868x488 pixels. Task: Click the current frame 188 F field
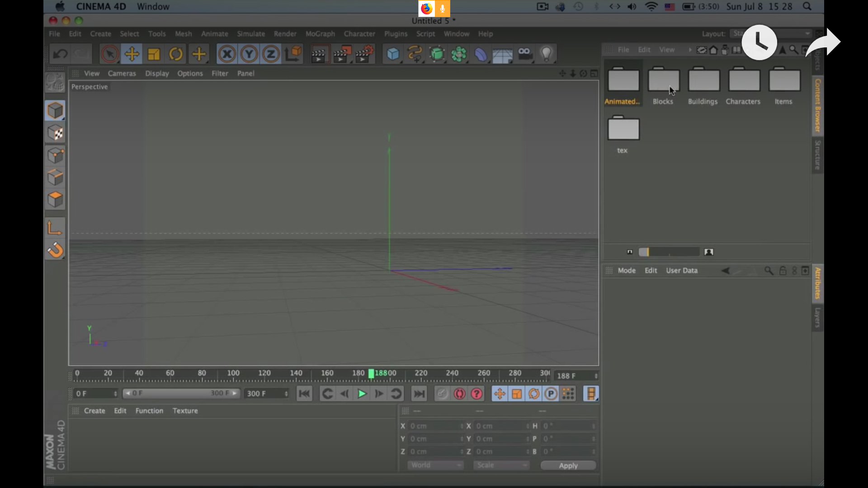576,376
